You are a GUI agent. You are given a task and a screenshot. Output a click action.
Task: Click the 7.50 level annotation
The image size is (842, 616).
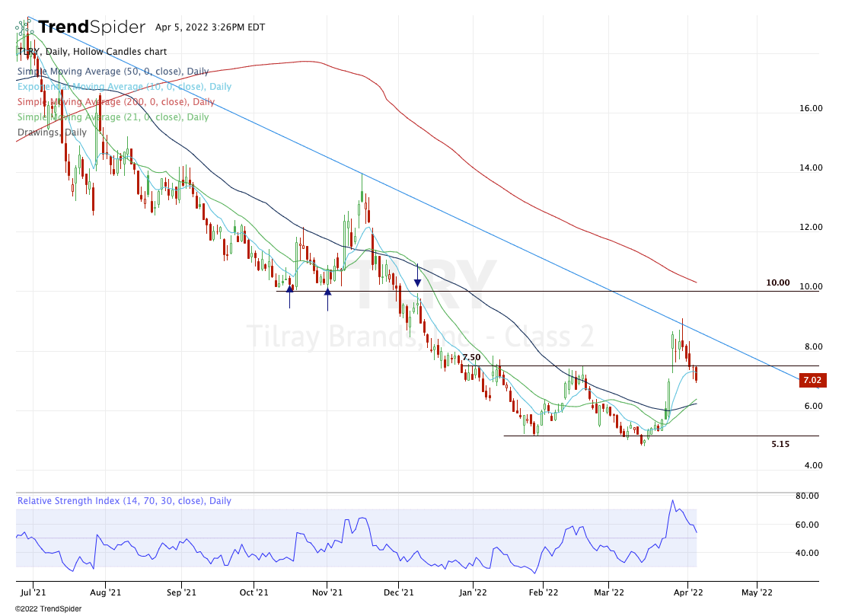point(471,357)
